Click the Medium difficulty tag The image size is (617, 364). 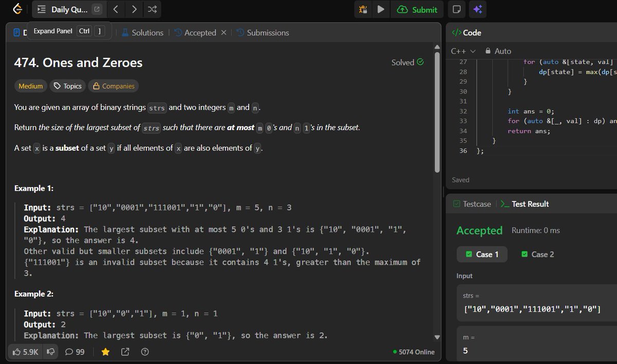pos(31,86)
